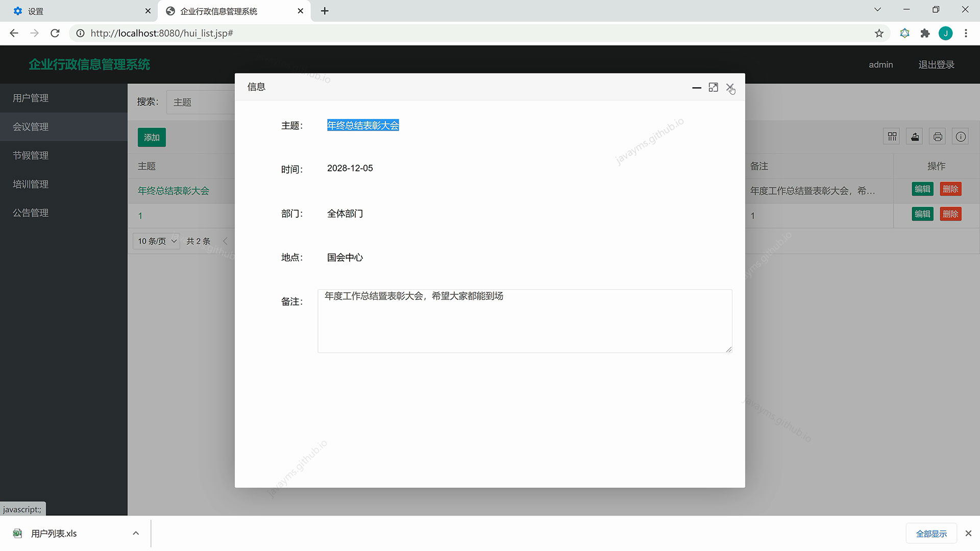Open the browser extensions puzzle icon
The image size is (980, 551).
tap(925, 33)
